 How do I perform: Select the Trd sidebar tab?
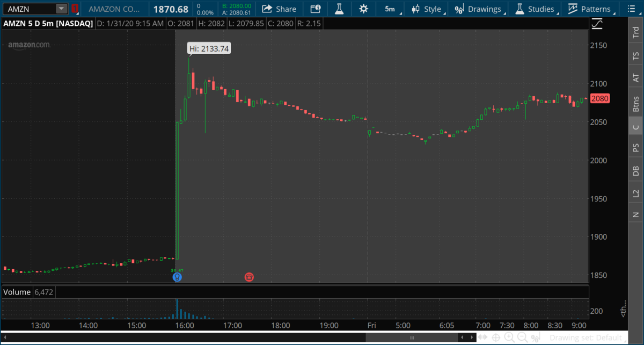click(x=636, y=32)
